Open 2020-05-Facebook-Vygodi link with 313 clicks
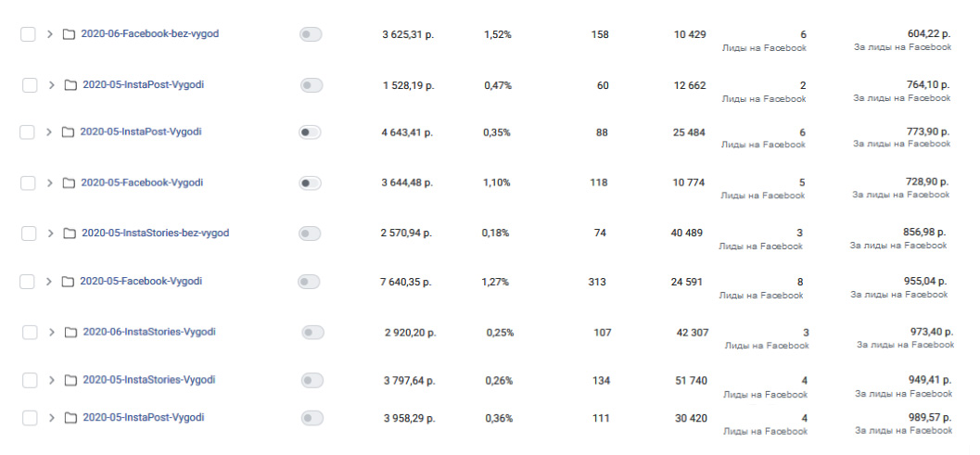The width and height of the screenshot is (980, 455). coord(140,281)
